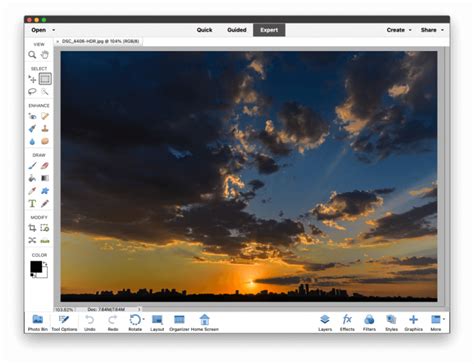The image size is (474, 364).
Task: Toggle the Effects panel
Action: (x=347, y=323)
